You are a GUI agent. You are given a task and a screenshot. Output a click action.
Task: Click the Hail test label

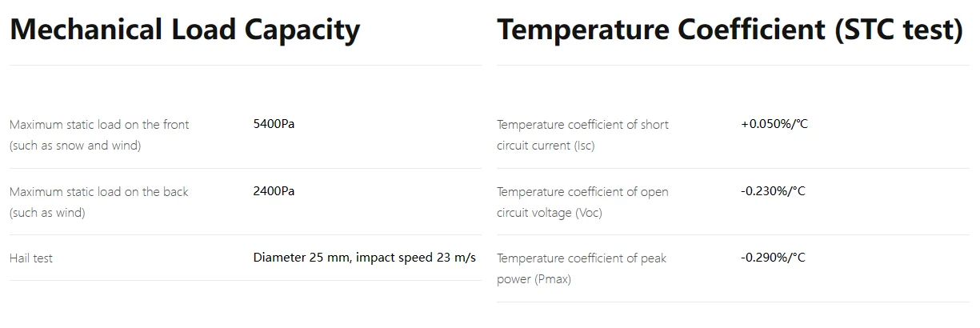pos(31,258)
